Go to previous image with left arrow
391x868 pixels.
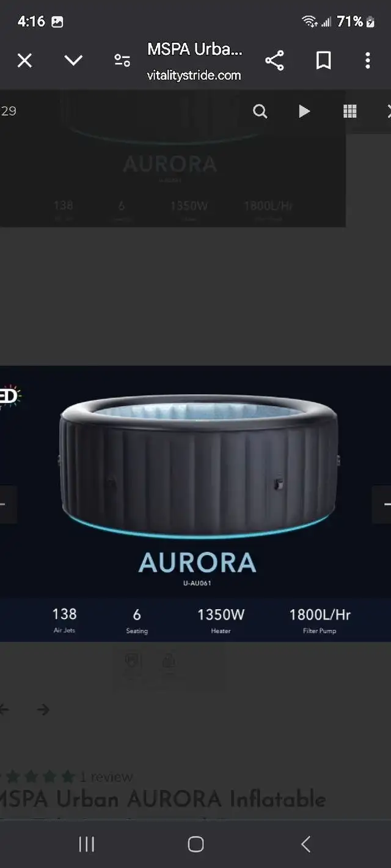pyautogui.click(x=6, y=504)
